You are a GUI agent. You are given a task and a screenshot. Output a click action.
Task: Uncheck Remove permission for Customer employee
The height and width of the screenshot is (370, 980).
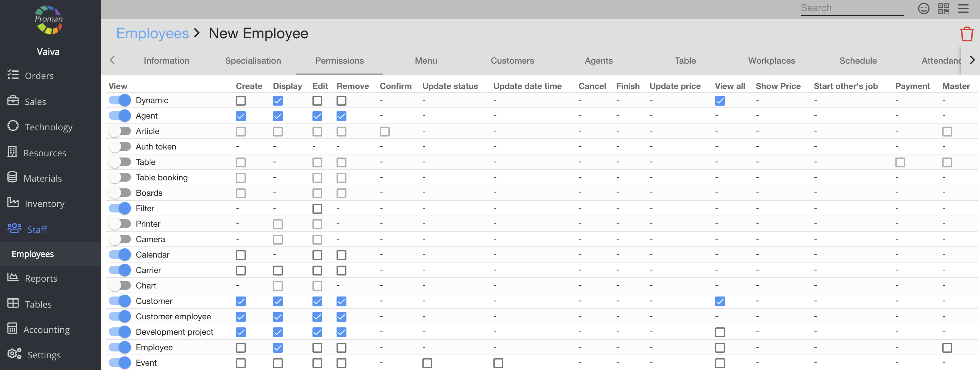click(341, 317)
